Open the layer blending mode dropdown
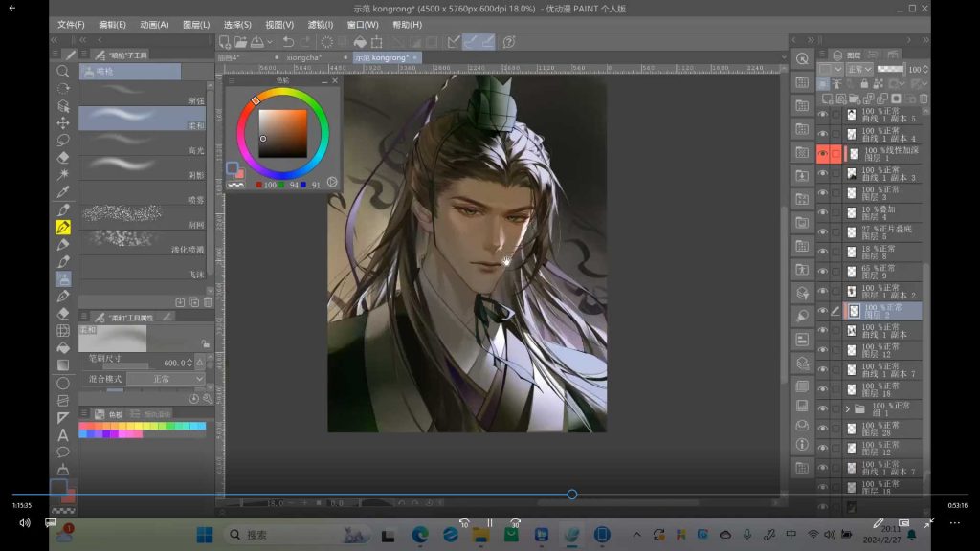 [x=859, y=70]
